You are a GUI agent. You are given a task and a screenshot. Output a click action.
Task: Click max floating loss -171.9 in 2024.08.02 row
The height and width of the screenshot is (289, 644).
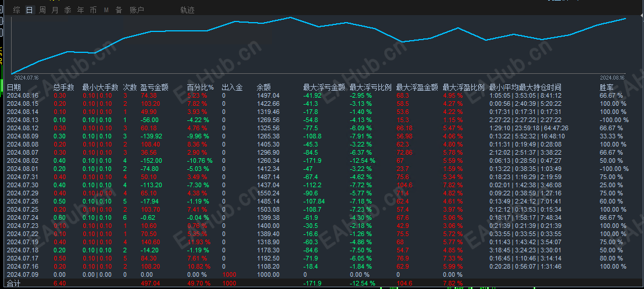[312, 160]
